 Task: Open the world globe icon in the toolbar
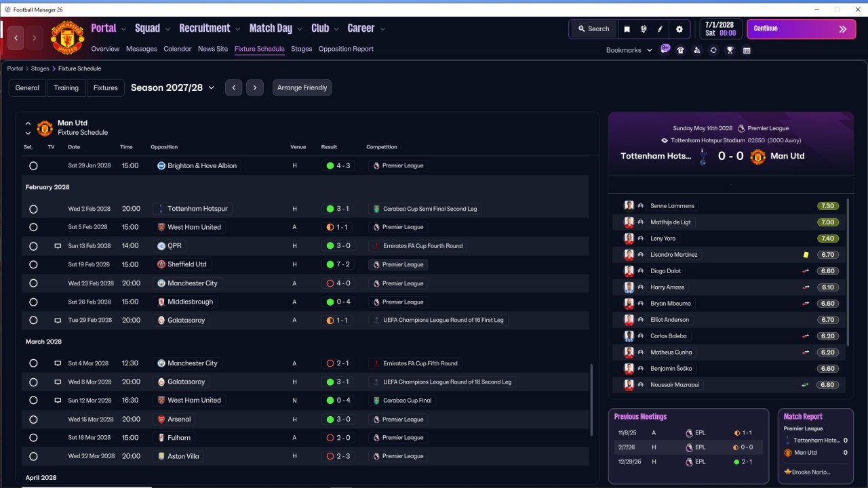click(x=644, y=29)
